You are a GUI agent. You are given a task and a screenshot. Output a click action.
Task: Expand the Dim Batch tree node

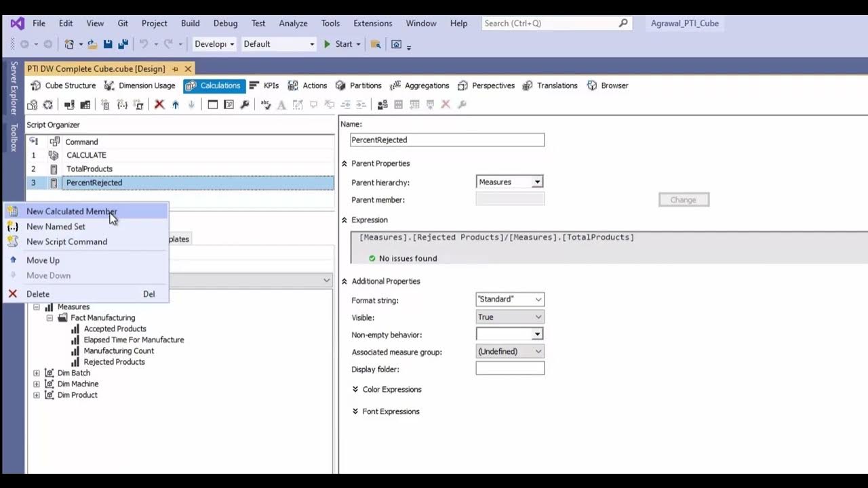pos(37,373)
